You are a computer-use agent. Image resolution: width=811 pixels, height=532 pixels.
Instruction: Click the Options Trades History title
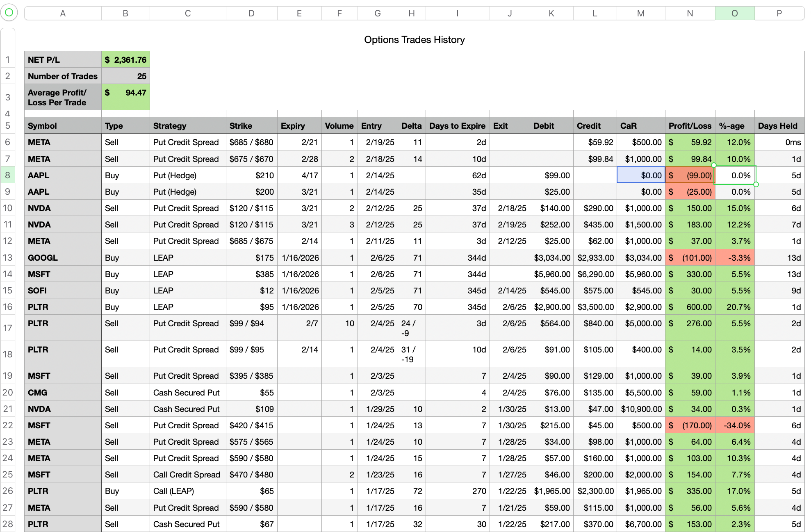415,40
